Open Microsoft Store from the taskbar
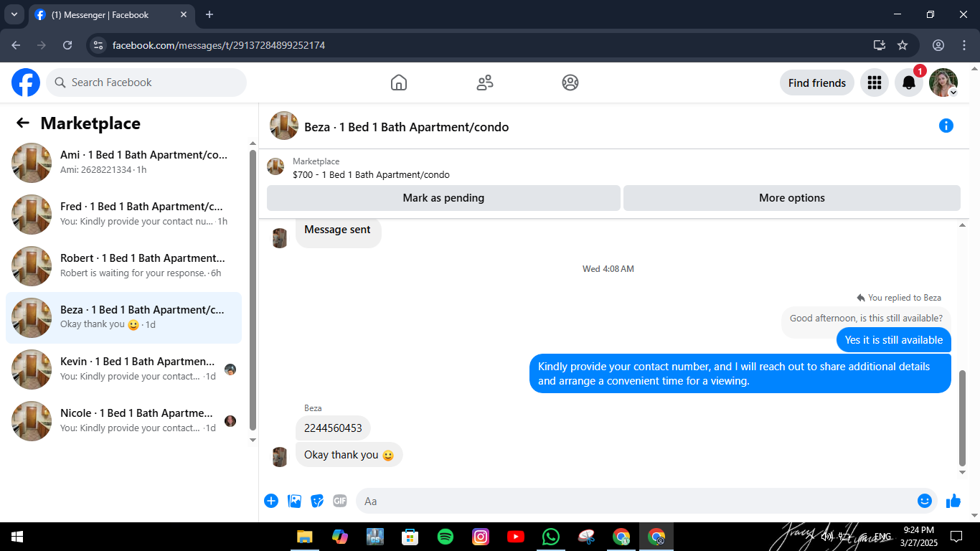Viewport: 980px width, 551px height. (x=410, y=537)
